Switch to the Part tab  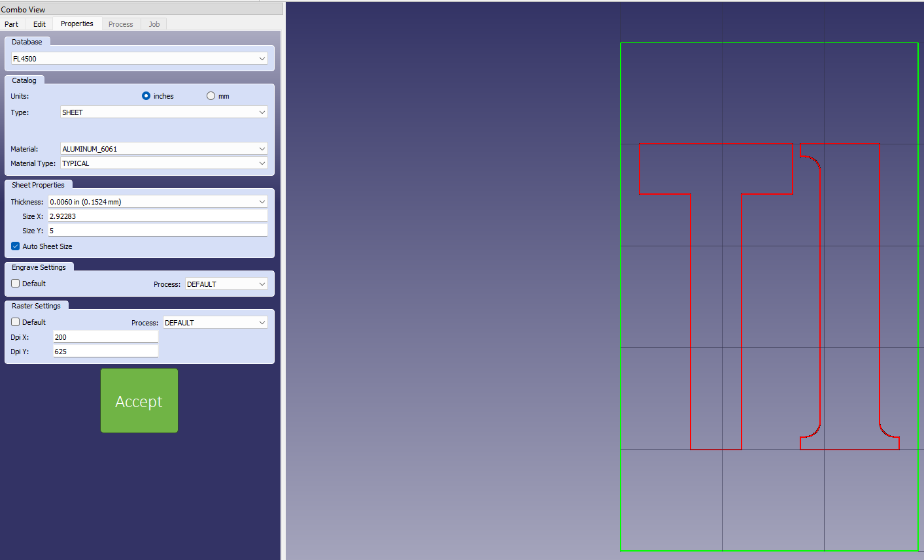[x=12, y=24]
